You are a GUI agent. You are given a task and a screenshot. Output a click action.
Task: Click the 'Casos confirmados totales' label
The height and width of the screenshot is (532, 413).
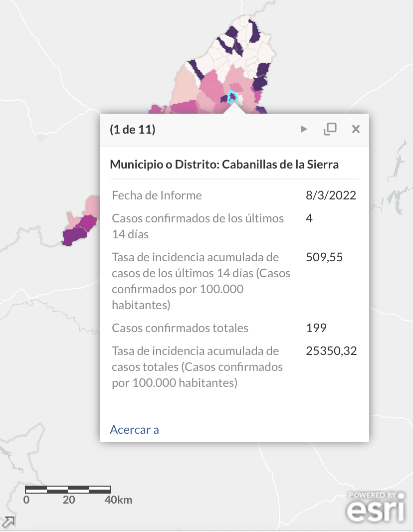pyautogui.click(x=180, y=328)
